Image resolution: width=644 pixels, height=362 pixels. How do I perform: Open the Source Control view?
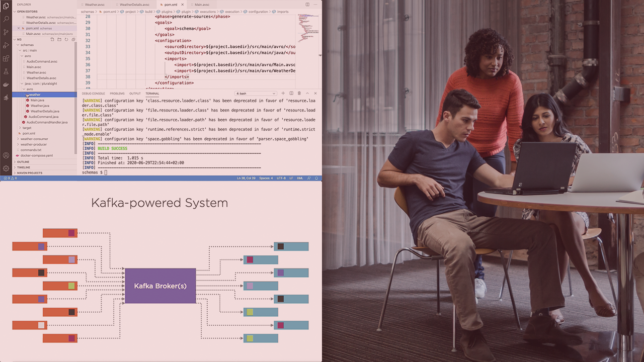tap(6, 32)
